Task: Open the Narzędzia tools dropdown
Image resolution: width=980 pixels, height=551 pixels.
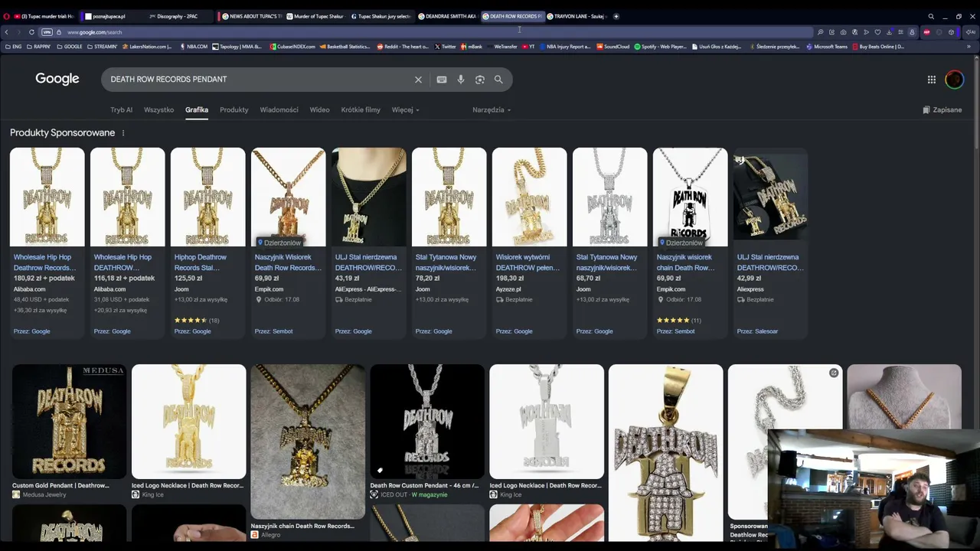Action: coord(492,110)
